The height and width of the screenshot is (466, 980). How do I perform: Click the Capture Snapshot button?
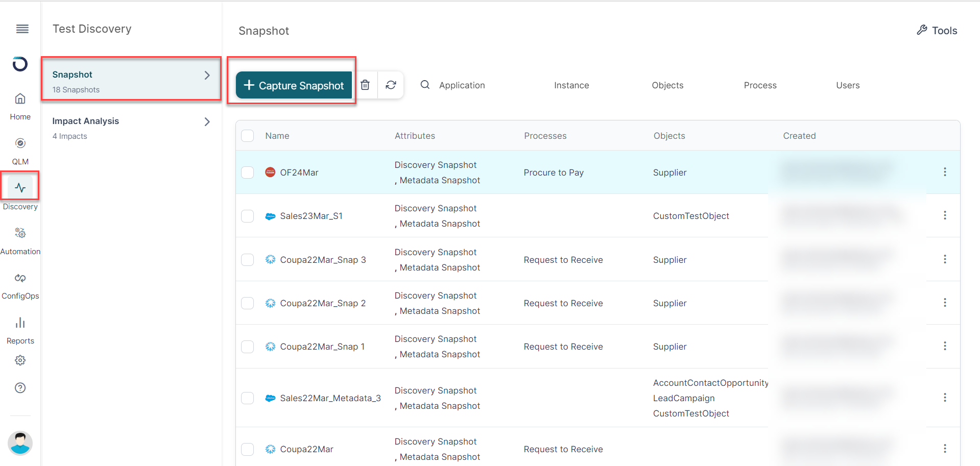click(294, 85)
